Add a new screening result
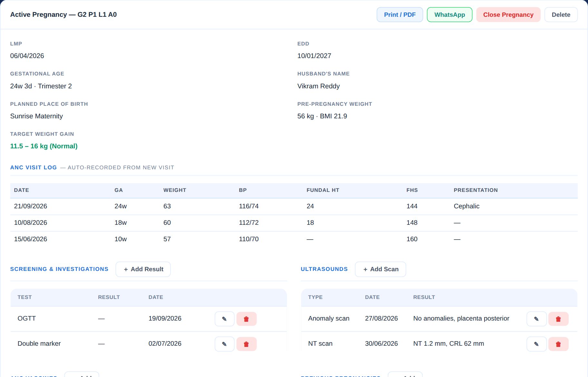Image resolution: width=588 pixels, height=377 pixels. pyautogui.click(x=143, y=269)
